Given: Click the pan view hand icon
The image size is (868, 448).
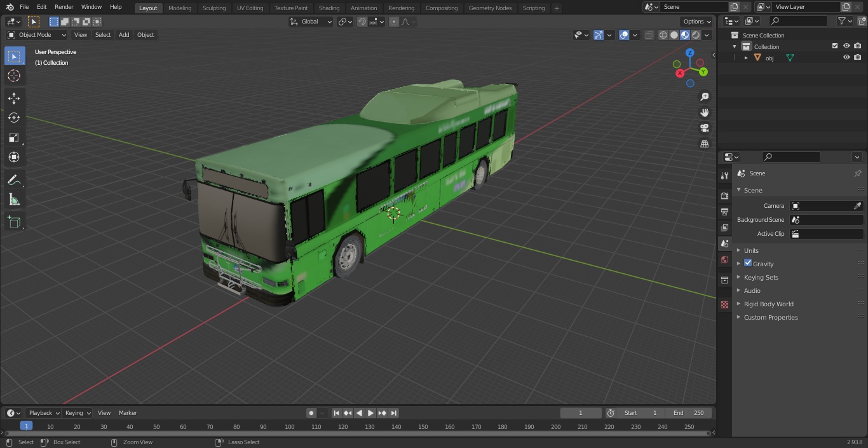Looking at the screenshot, I should coord(704,112).
